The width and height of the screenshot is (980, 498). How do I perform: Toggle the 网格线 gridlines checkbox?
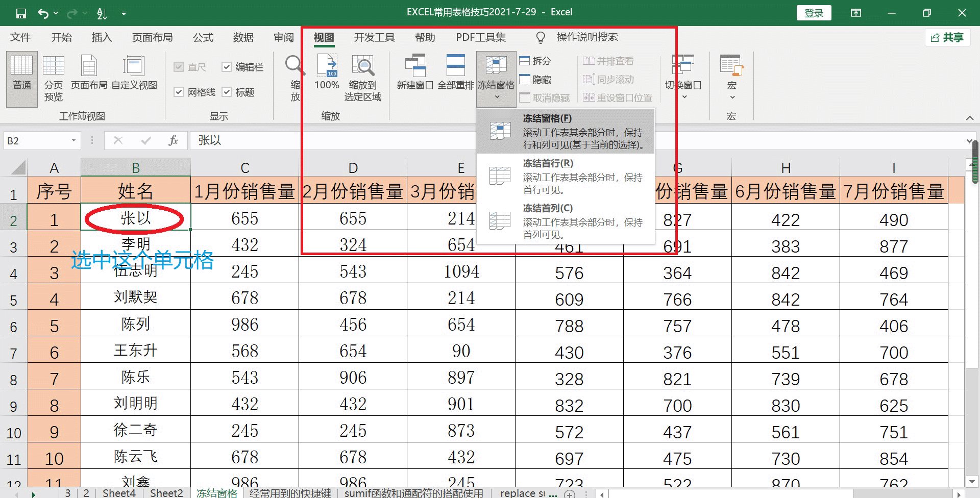click(x=179, y=92)
